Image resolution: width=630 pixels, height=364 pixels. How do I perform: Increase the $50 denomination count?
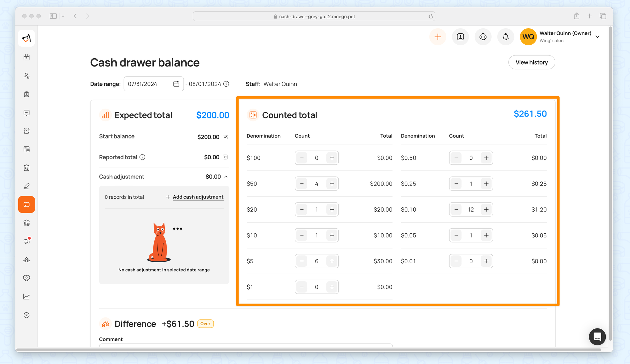click(332, 184)
